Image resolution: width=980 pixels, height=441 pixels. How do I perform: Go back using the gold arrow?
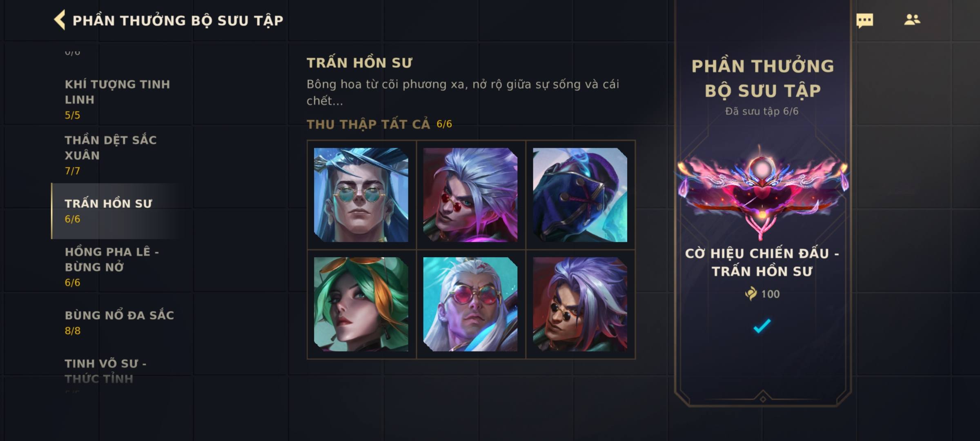pos(60,20)
